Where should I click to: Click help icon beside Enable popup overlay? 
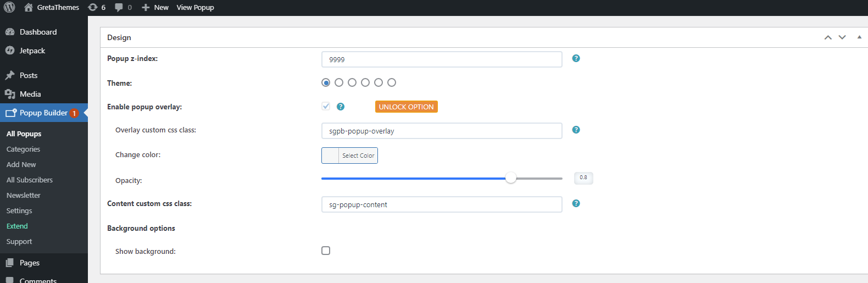click(341, 107)
